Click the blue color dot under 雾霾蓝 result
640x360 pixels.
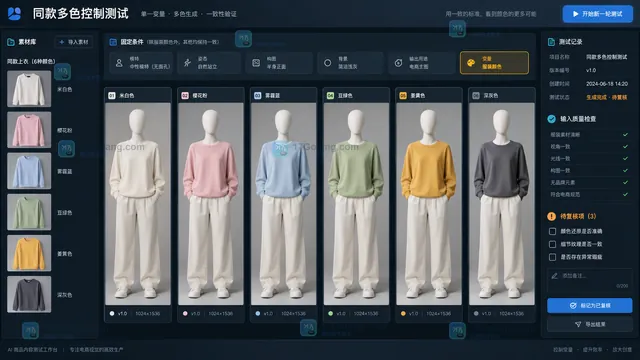tap(258, 313)
